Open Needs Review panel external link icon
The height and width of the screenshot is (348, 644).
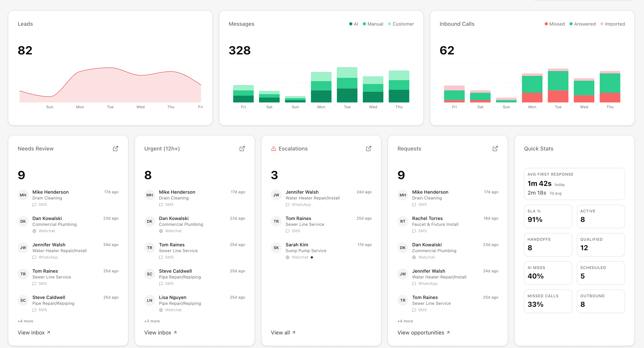pos(115,149)
